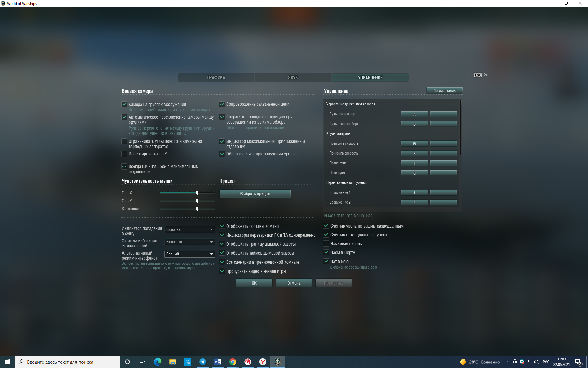Image resolution: width=588 pixels, height=368 pixels.
Task: Click the Выбрать прицел button
Action: 255,194
